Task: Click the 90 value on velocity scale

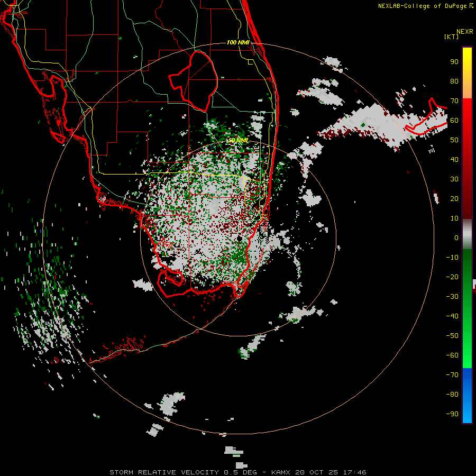Action: [454, 62]
